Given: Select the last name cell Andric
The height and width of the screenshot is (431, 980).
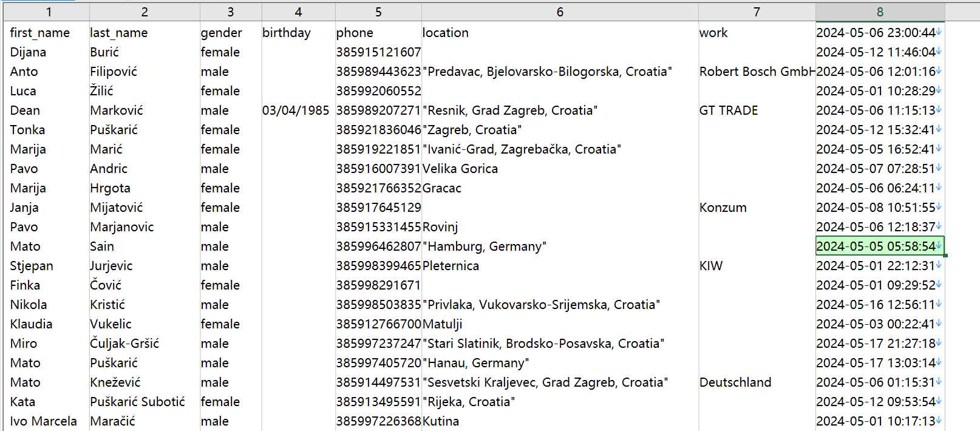Looking at the screenshot, I should click(145, 169).
